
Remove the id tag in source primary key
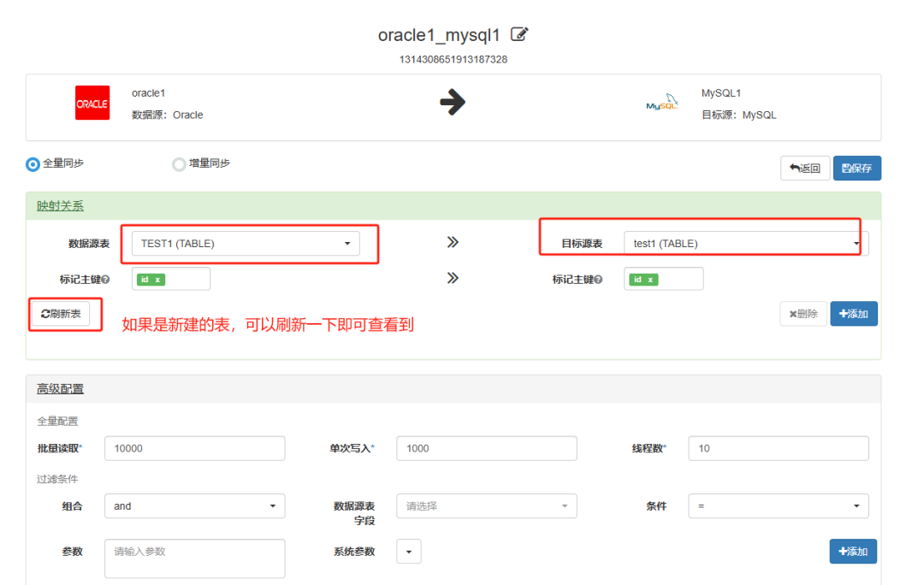pyautogui.click(x=158, y=280)
